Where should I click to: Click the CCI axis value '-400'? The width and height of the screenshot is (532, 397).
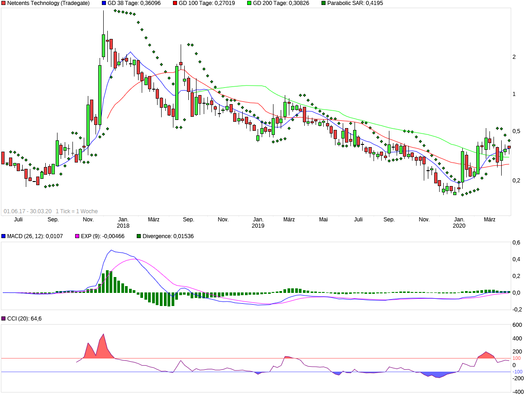pos(518,392)
